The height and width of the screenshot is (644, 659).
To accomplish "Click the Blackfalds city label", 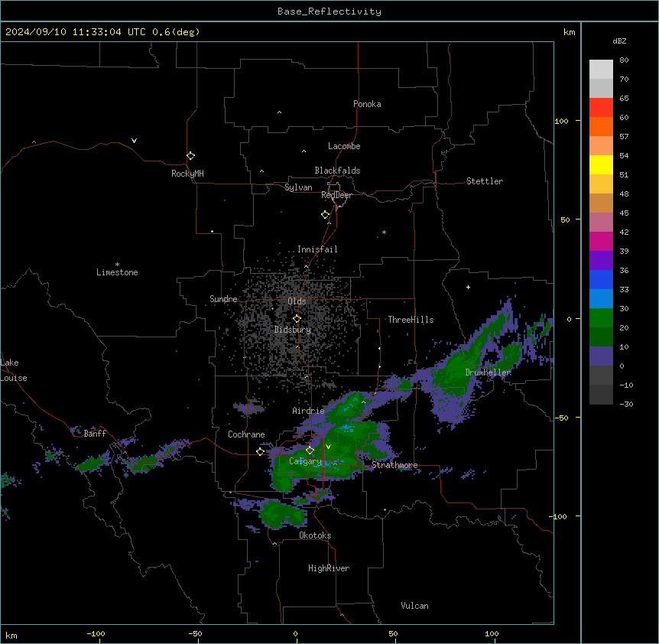I will point(337,171).
